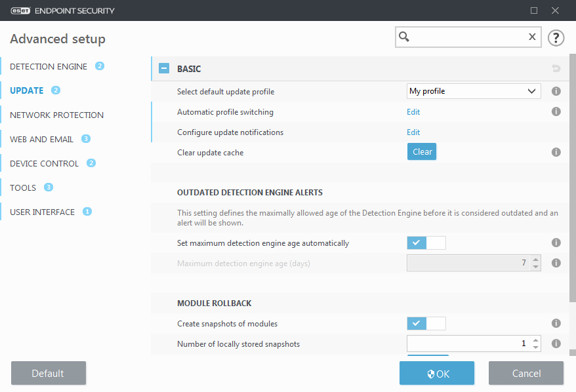Viewport: 576px width, 392px height.
Task: Show info for Set maximum detection engine age automatically
Action: (556, 243)
